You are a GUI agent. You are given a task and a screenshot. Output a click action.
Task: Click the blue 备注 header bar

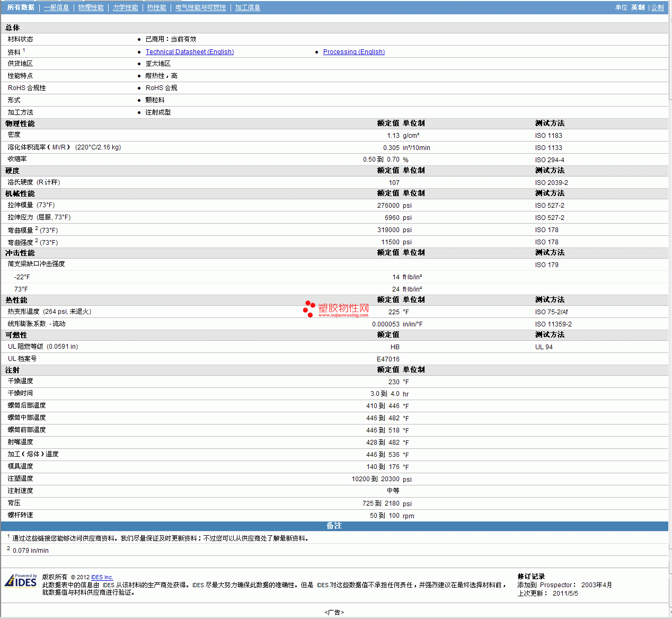coord(334,526)
